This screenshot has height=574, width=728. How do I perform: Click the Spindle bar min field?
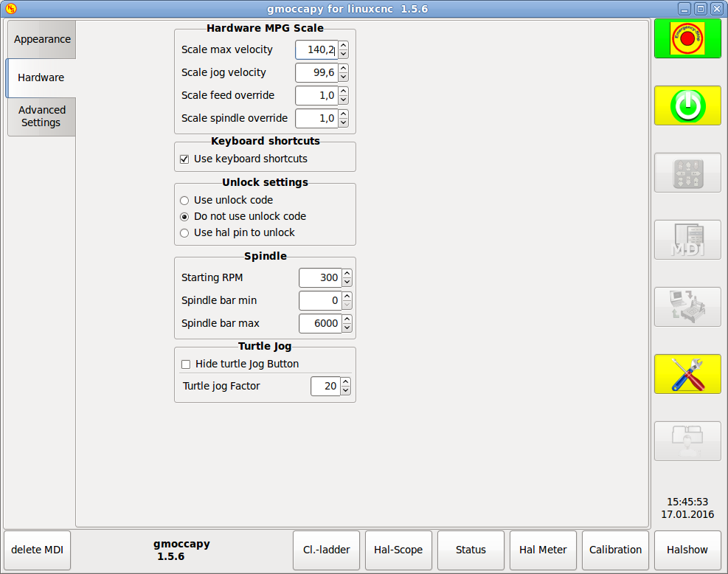(x=320, y=300)
